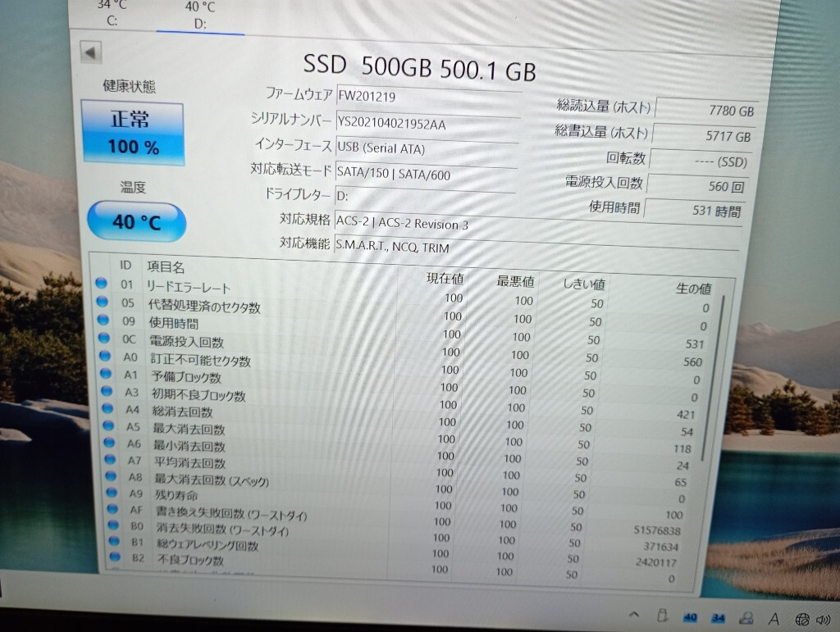Open the network status globe icon
The width and height of the screenshot is (840, 632).
[x=802, y=619]
